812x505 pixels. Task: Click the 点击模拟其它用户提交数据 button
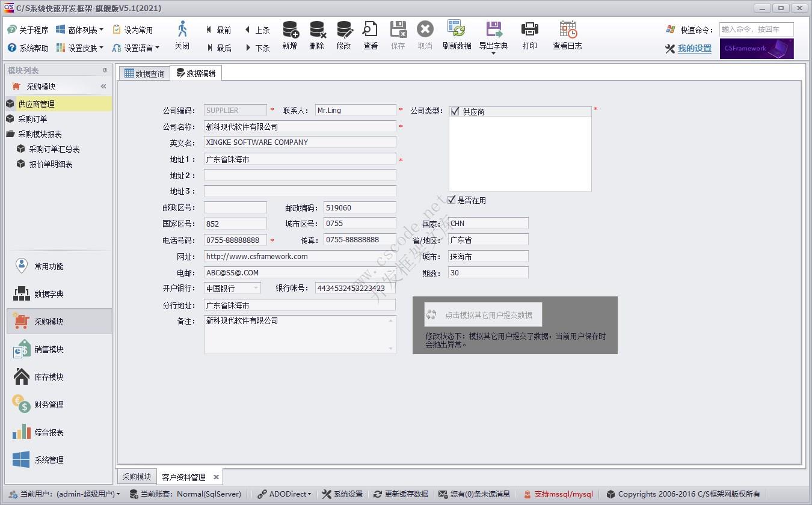click(x=482, y=314)
